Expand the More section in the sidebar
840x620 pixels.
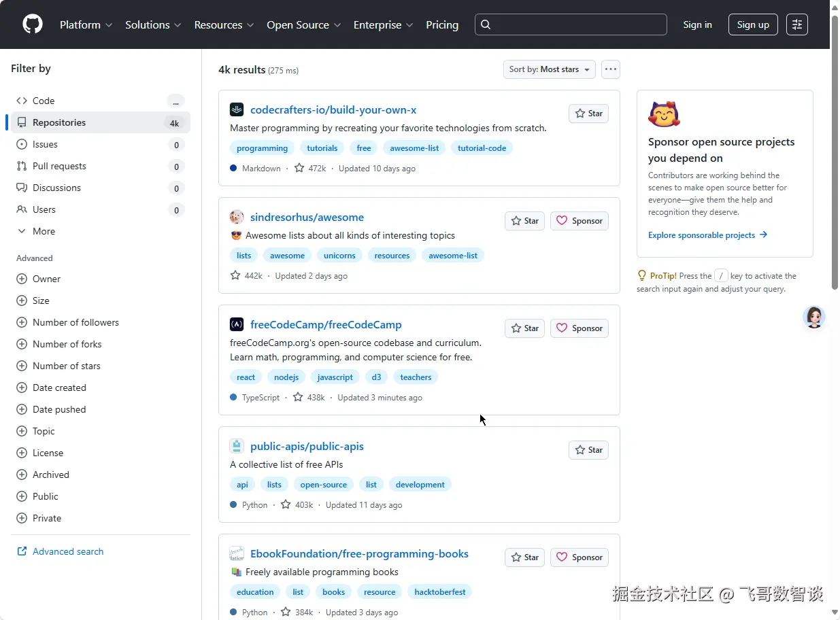43,231
